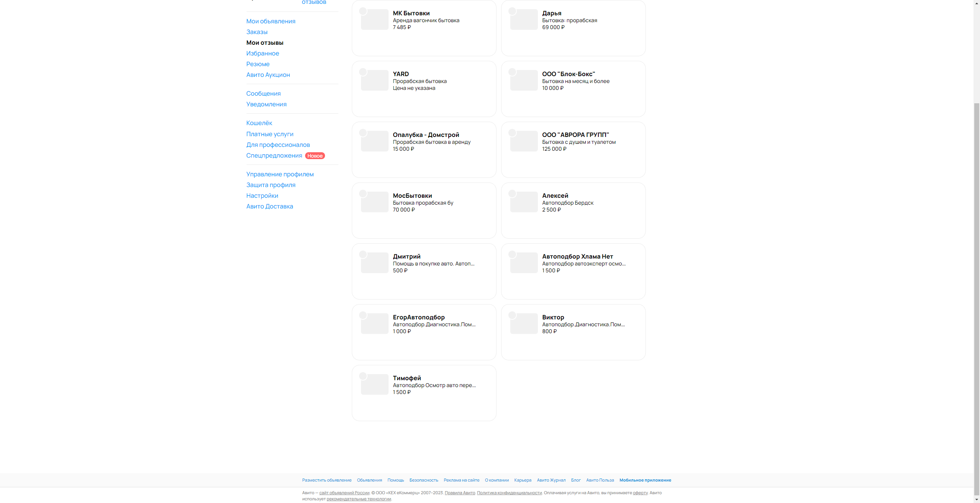Click Мобильное приложение footer link
The image size is (980, 503).
click(645, 480)
